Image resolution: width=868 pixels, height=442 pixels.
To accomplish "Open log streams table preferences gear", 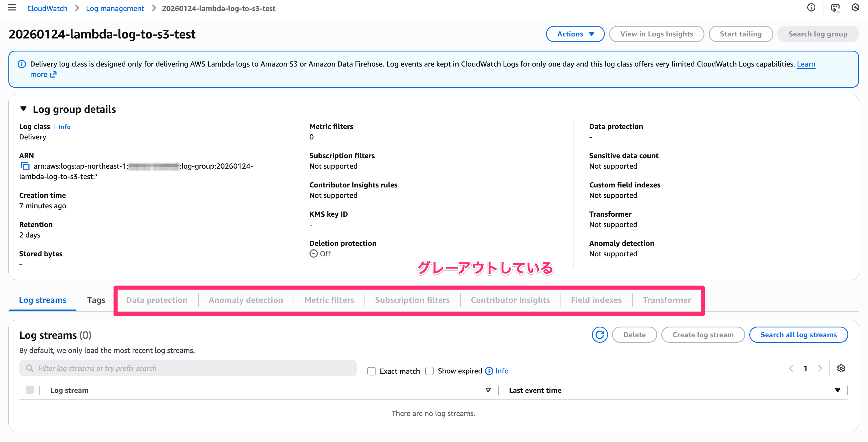I will click(x=841, y=368).
